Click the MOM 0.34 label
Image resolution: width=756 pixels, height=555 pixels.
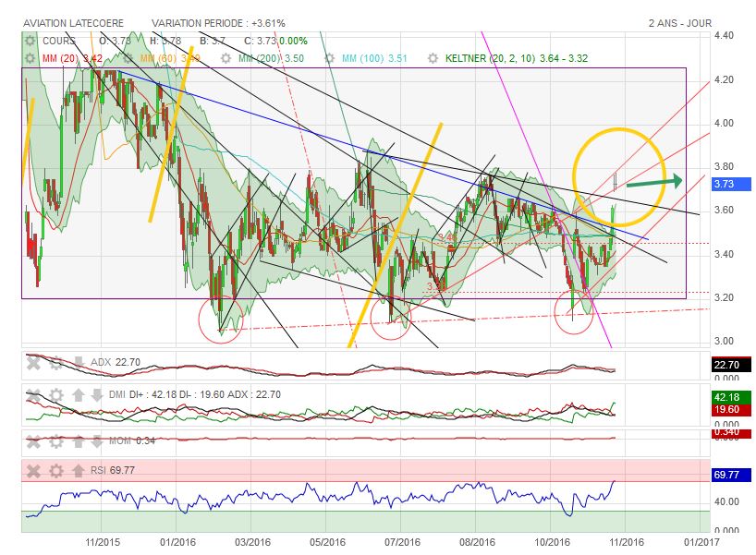point(131,440)
